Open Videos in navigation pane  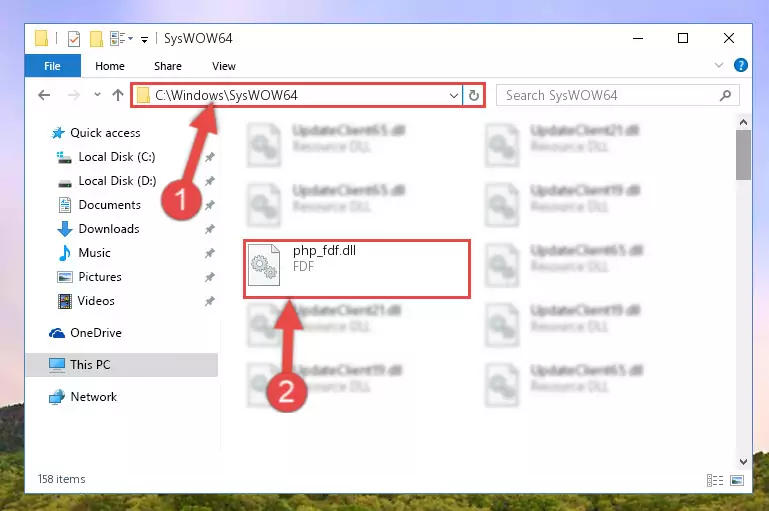96,301
